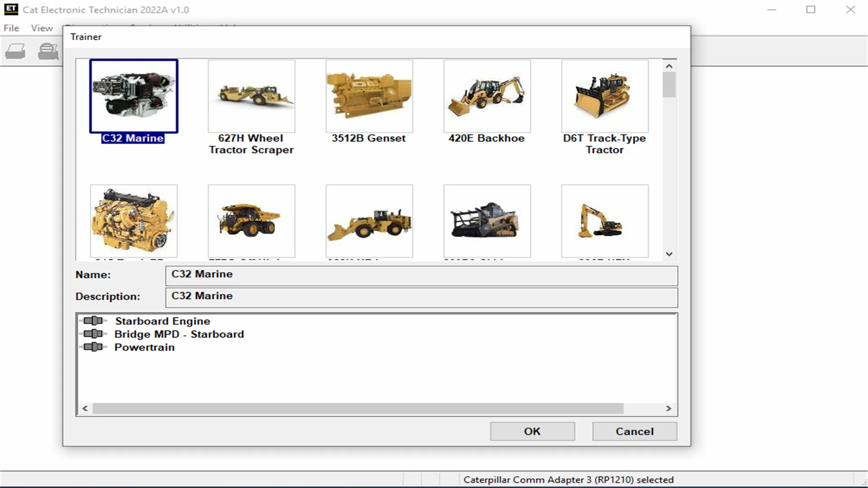This screenshot has width=868, height=488.
Task: Select Powertrain ECM icon
Action: (93, 347)
